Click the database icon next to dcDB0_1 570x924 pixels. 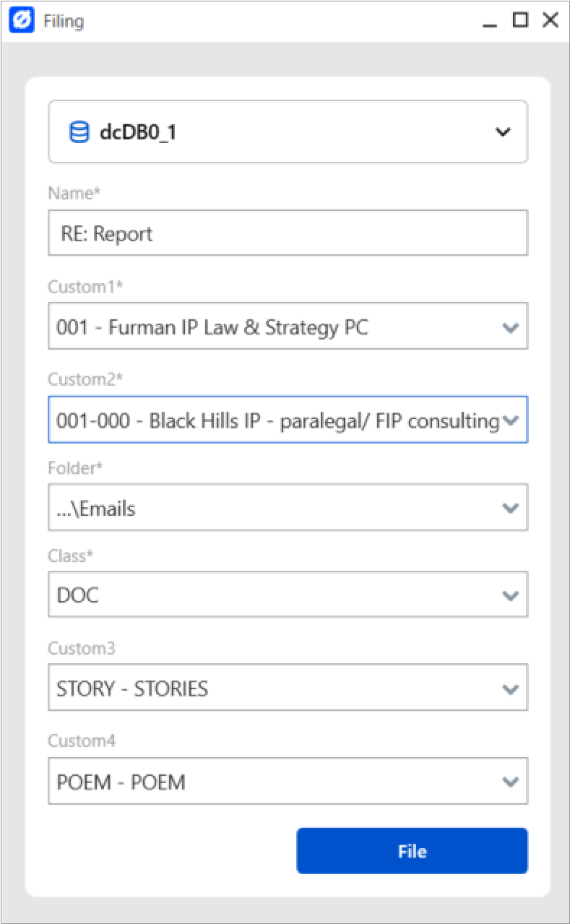point(79,131)
